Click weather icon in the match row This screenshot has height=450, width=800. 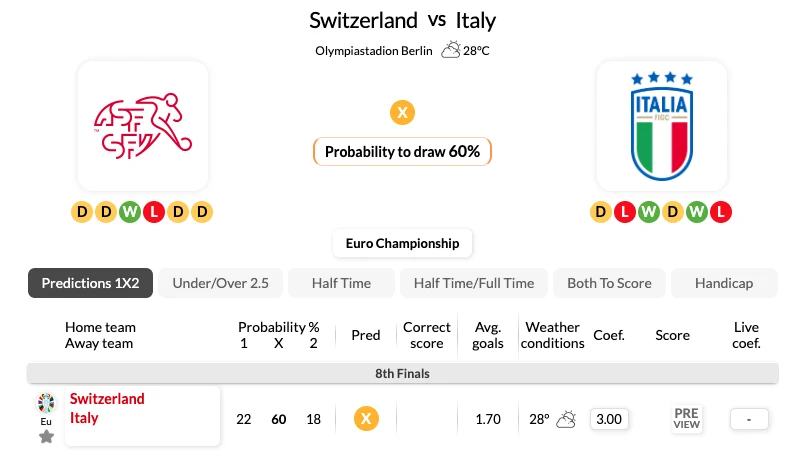[x=566, y=419]
